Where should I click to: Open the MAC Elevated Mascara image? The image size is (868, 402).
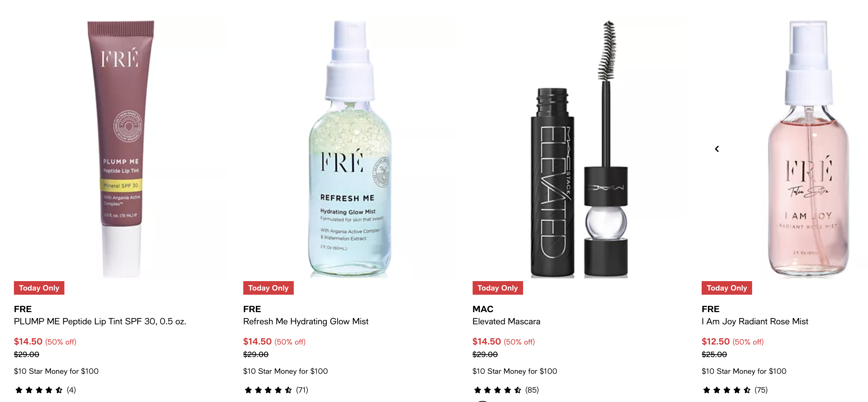579,149
